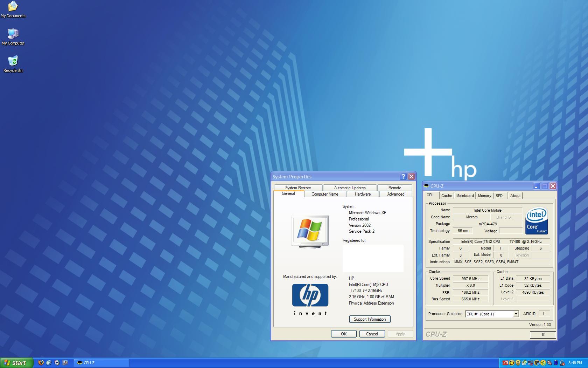Image resolution: width=588 pixels, height=368 pixels.
Task: Click the Level 2 cache value 4096 KBytes
Action: [x=533, y=292]
